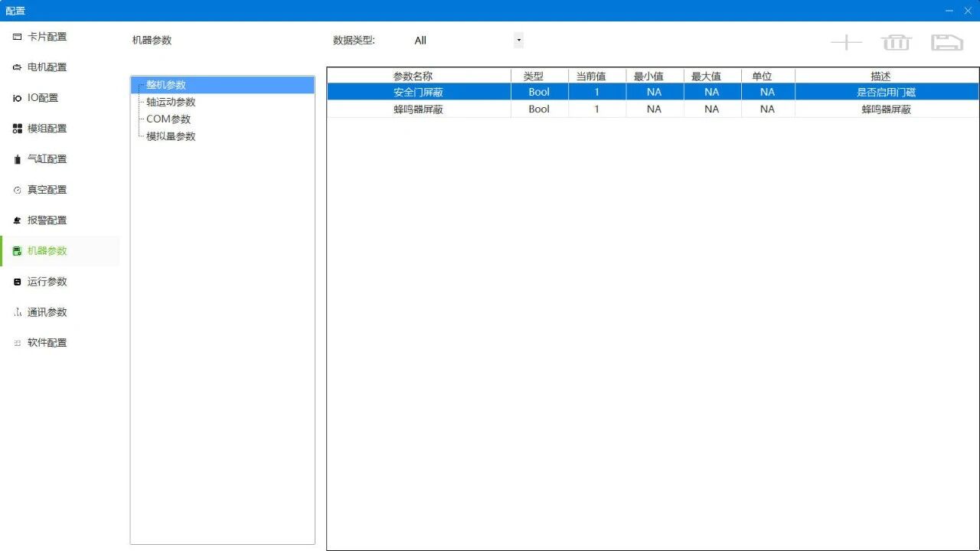Open 软件配置 in the sidebar
980x551 pixels.
(60, 343)
